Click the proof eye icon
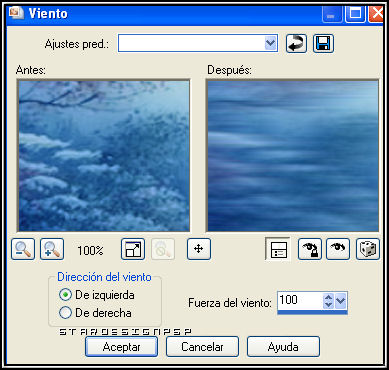389x370 pixels. pos(338,249)
